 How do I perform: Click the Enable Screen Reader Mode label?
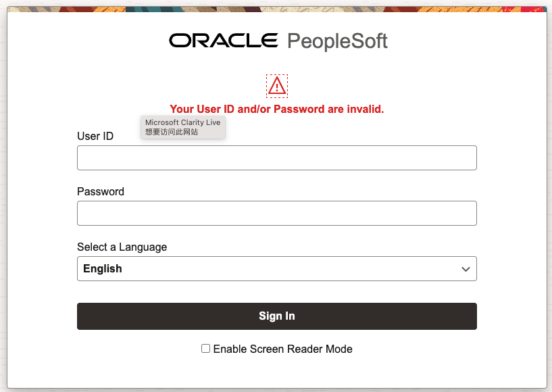click(x=282, y=349)
